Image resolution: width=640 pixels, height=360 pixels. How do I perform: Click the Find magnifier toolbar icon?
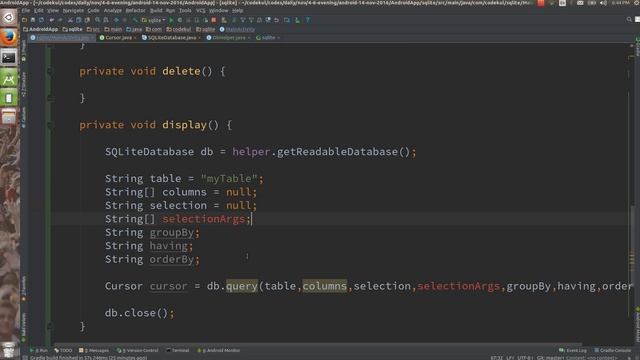(98, 20)
